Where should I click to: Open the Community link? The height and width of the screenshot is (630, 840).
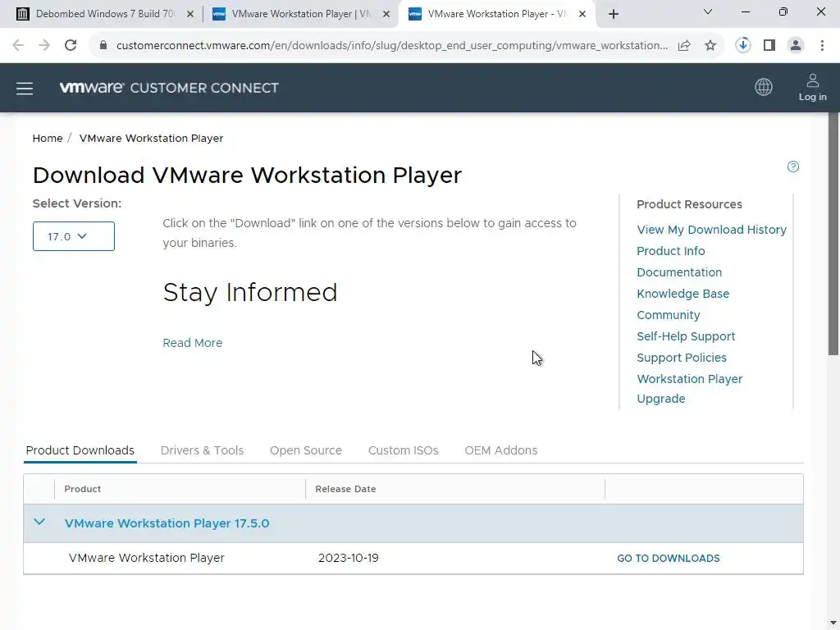(x=668, y=315)
